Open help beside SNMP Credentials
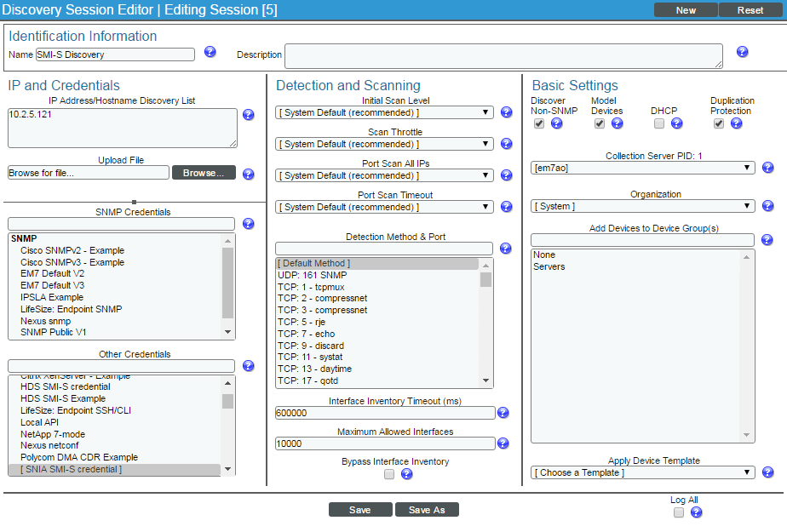This screenshot has width=787, height=532. click(248, 223)
